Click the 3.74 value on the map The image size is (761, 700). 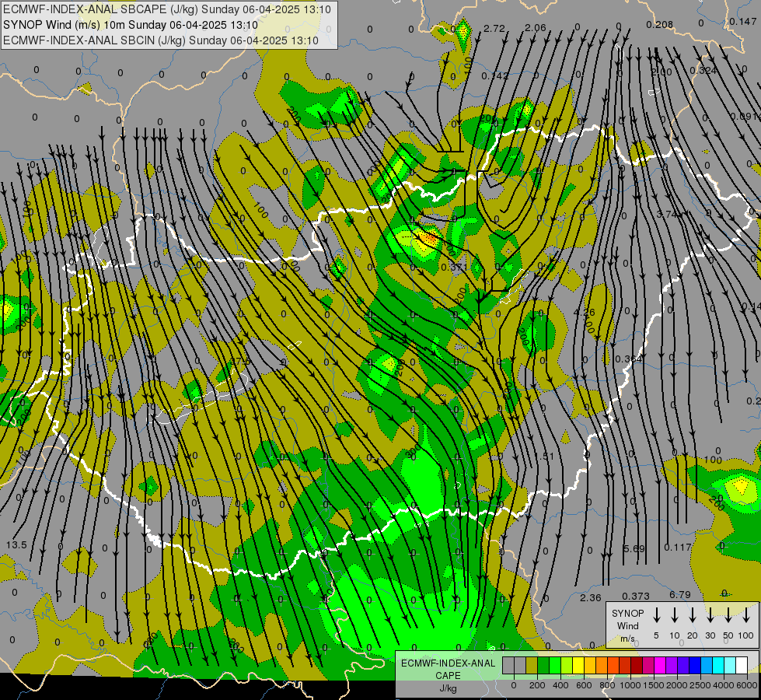click(667, 214)
